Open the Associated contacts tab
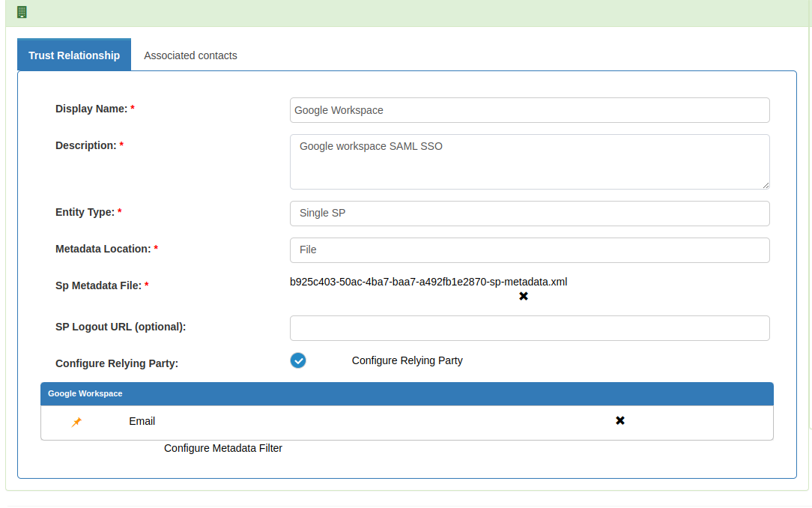 tap(190, 55)
